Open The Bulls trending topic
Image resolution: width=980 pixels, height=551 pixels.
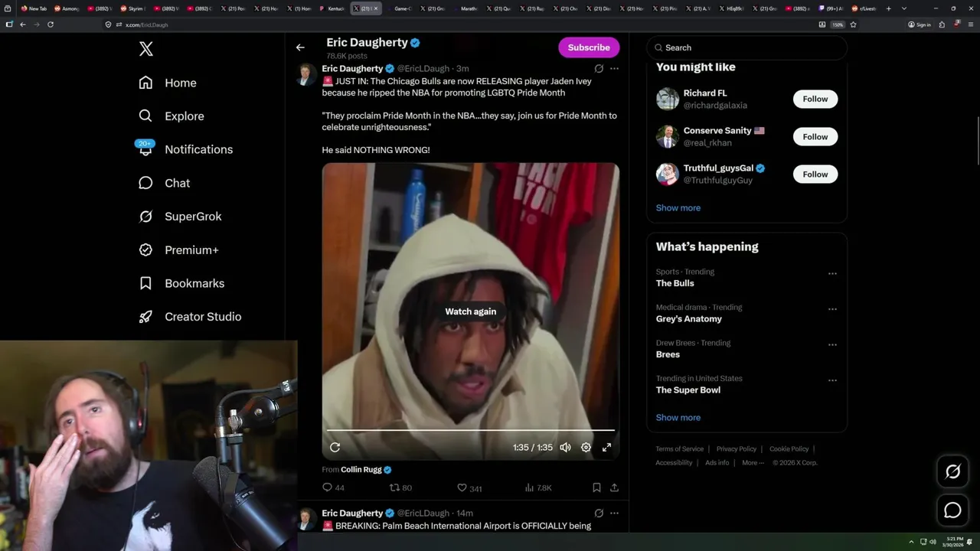[675, 283]
